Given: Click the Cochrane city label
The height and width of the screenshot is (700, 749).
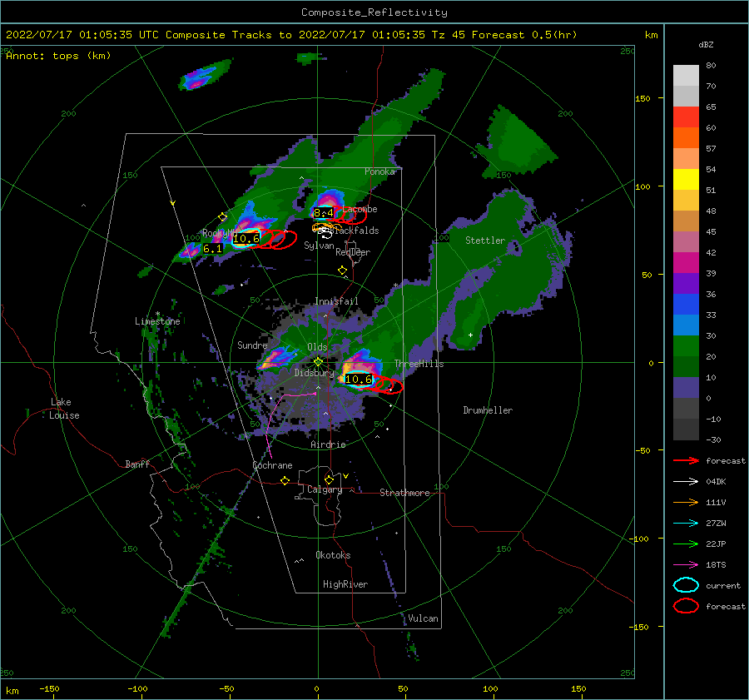Looking at the screenshot, I should 272,465.
